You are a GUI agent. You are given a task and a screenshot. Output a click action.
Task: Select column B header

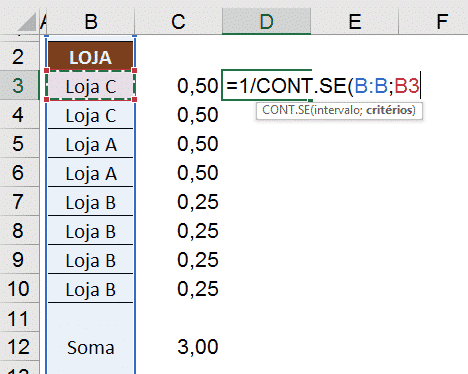[x=91, y=22]
